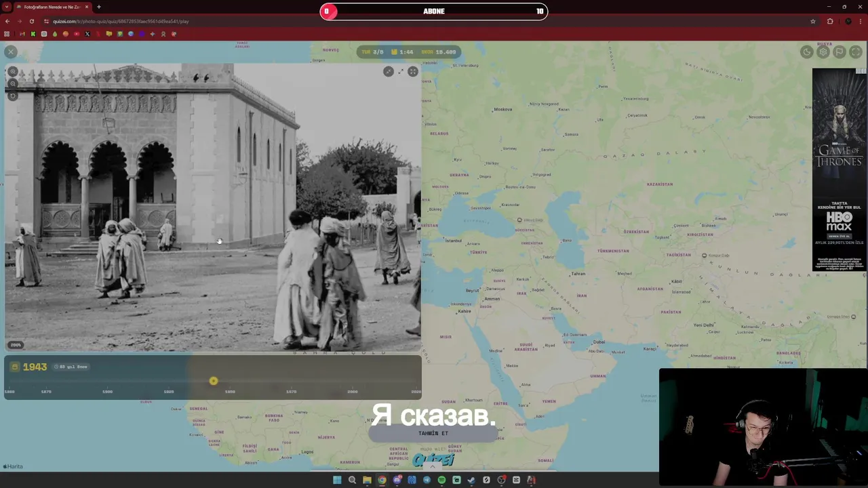Click Moskova on the map
Screen dimensions: 868x488
[x=502, y=109]
